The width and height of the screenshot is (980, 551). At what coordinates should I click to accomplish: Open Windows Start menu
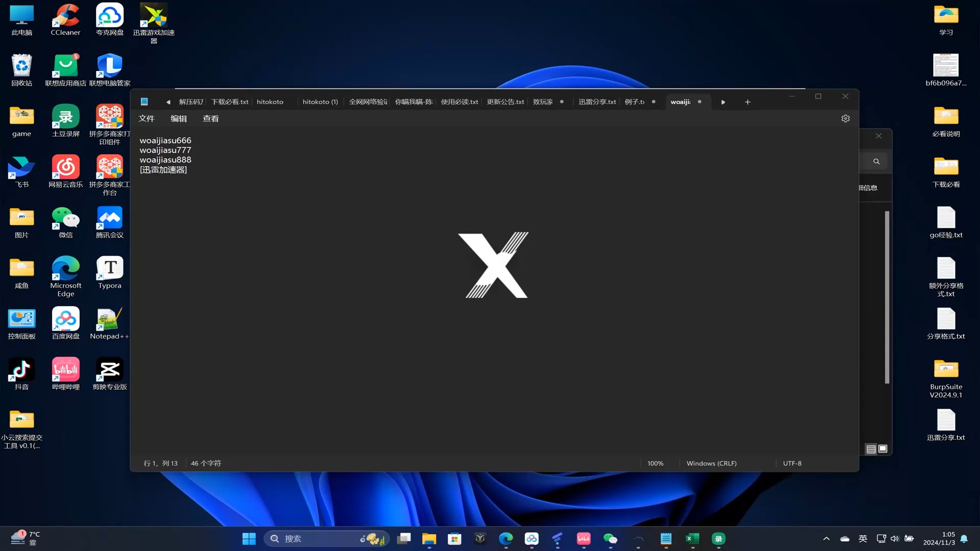pyautogui.click(x=249, y=539)
